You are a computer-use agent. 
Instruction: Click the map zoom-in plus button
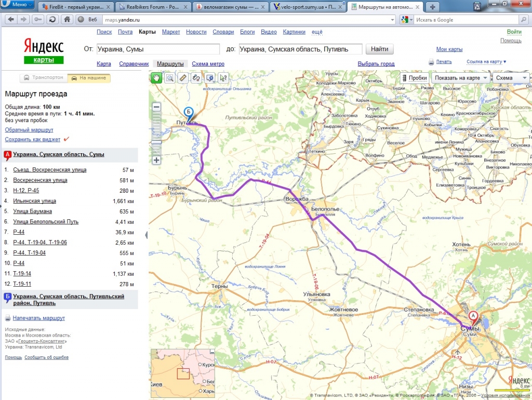pos(156,160)
